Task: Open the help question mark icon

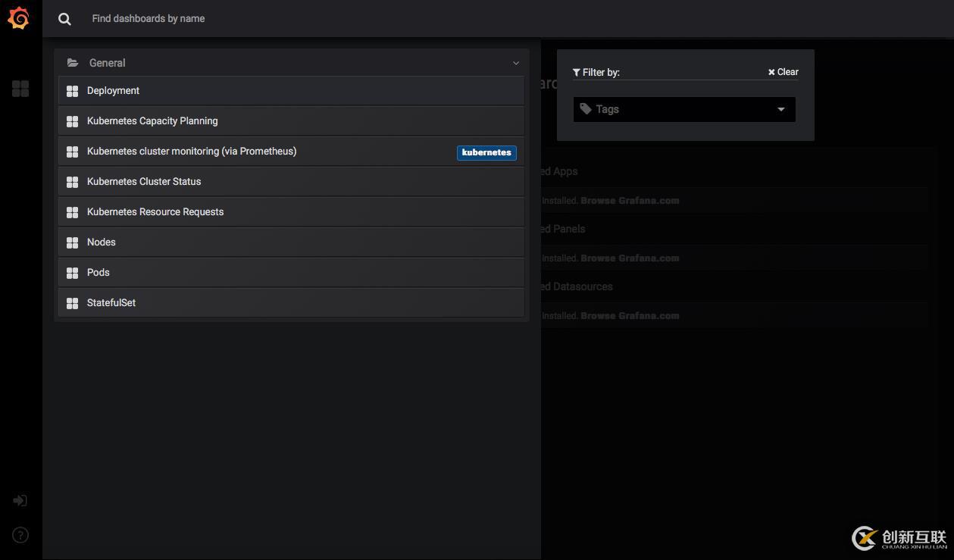Action: pyautogui.click(x=20, y=535)
